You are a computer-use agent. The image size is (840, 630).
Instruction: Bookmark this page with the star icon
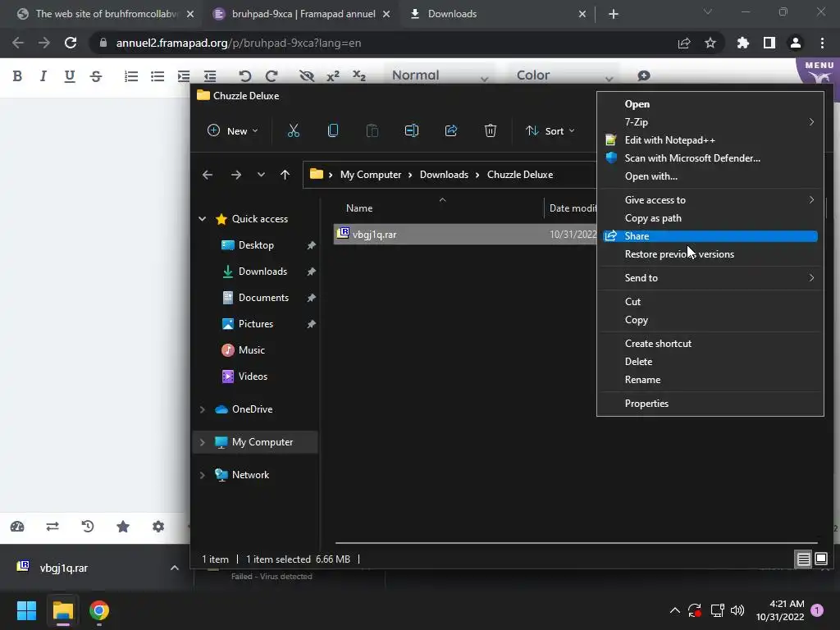(x=710, y=43)
